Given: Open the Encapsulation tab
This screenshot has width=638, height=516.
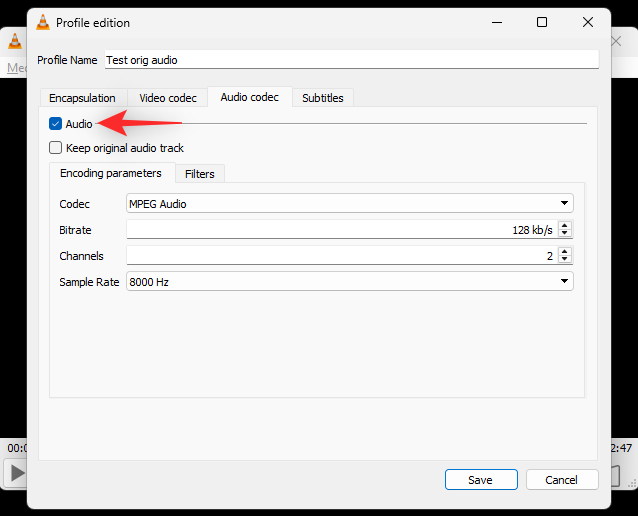Looking at the screenshot, I should point(83,98).
